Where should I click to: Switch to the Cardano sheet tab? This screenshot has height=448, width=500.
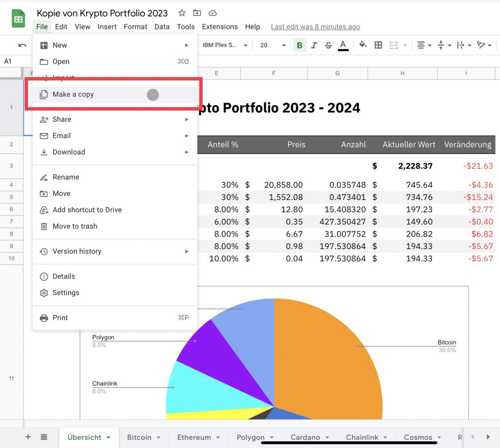[x=305, y=437]
